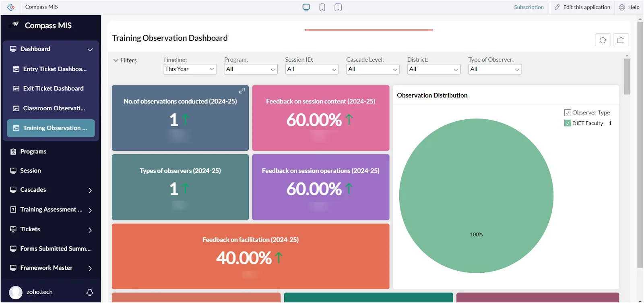Click the Compass MIS sidebar logo
644x303 pixels.
[x=15, y=25]
